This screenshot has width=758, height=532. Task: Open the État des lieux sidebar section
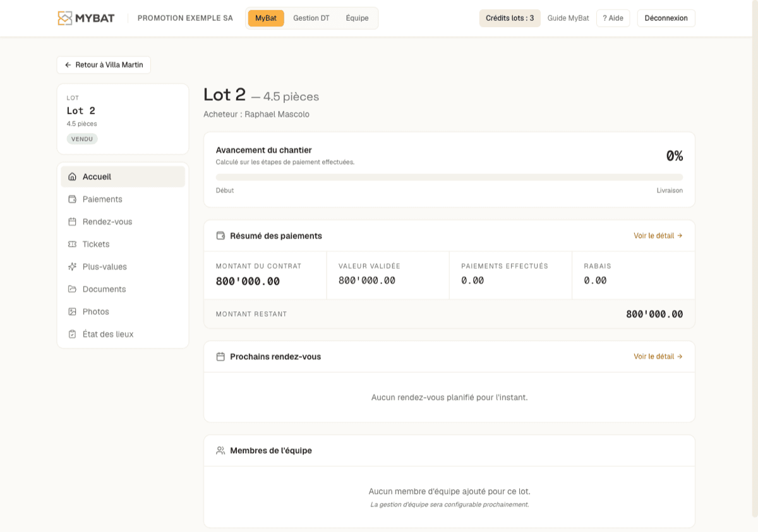coord(123,334)
